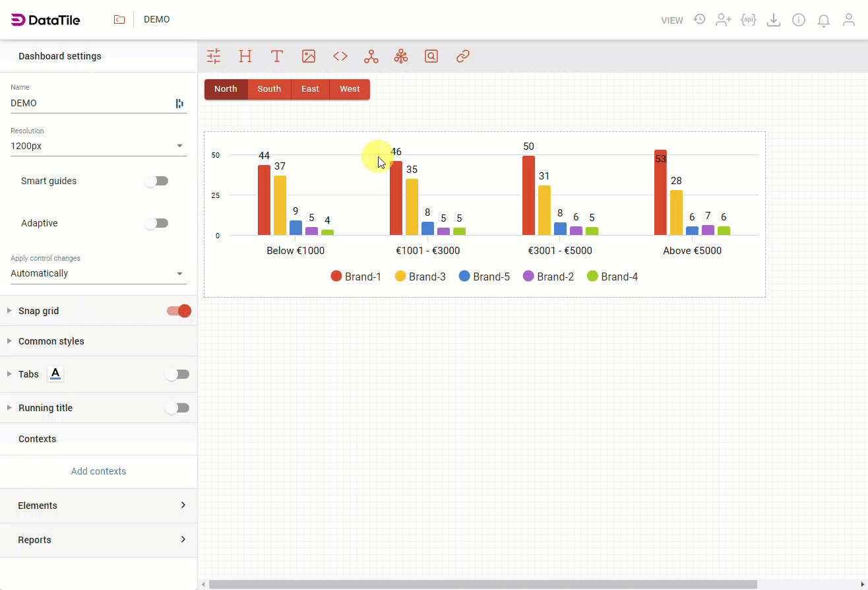Select the West tab
Viewport: 868px width, 590px height.
point(350,89)
